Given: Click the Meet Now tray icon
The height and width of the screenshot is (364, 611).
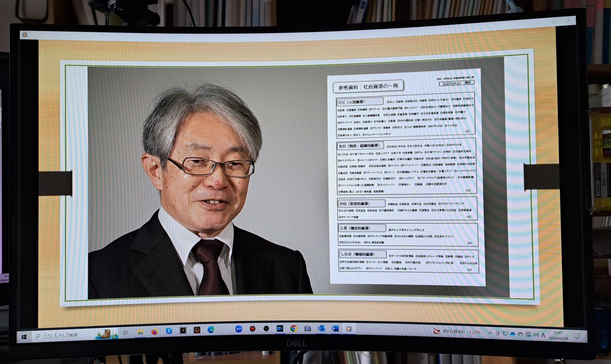Looking at the screenshot, I should coord(498,333).
